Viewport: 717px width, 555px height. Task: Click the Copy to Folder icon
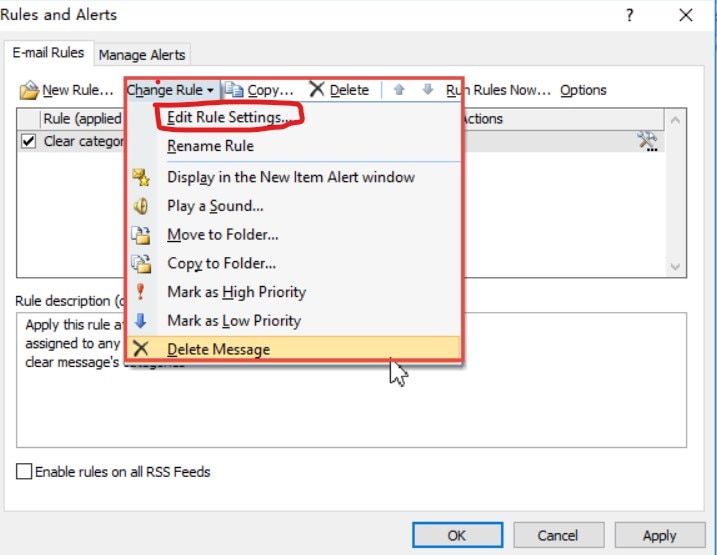[141, 264]
